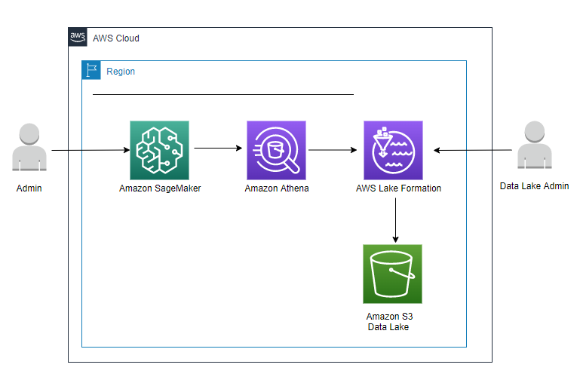Select the 'Admin' label text
This screenshot has width=580, height=392.
[29, 188]
